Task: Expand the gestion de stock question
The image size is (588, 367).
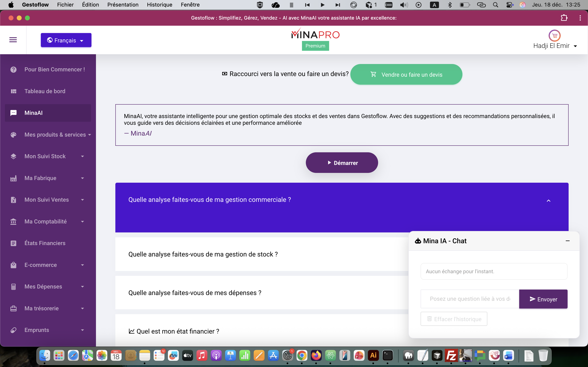Action: [203, 254]
